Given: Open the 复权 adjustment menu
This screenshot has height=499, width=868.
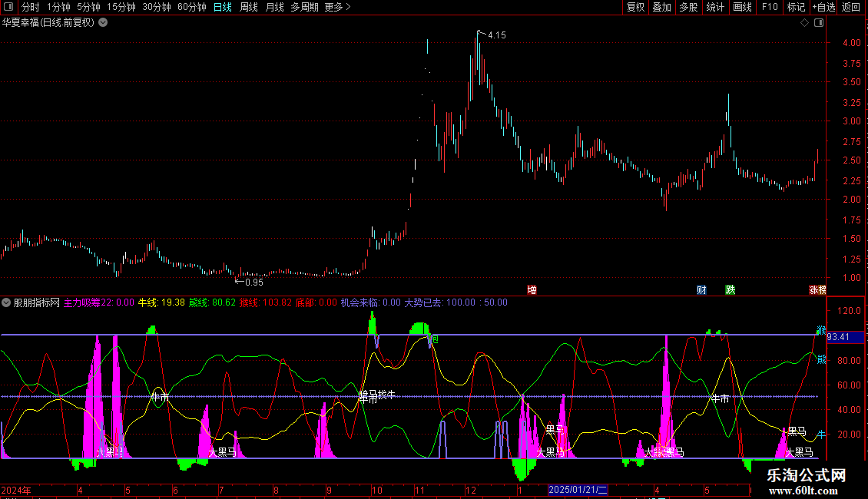Looking at the screenshot, I should [x=635, y=7].
